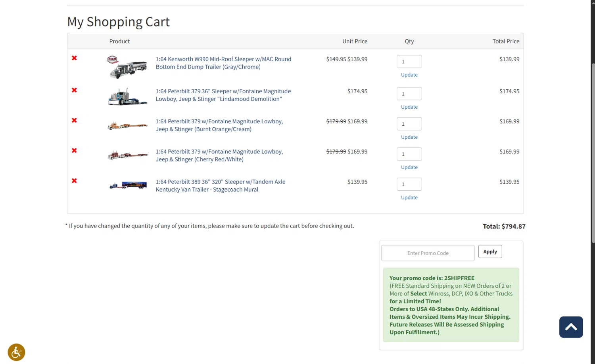
Task: Focus the quantity field for Cherry Red/White lowboy
Action: pos(409,154)
